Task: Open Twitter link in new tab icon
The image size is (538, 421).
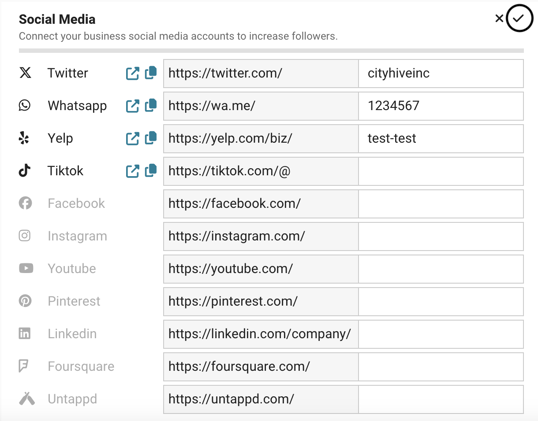Action: click(x=132, y=73)
